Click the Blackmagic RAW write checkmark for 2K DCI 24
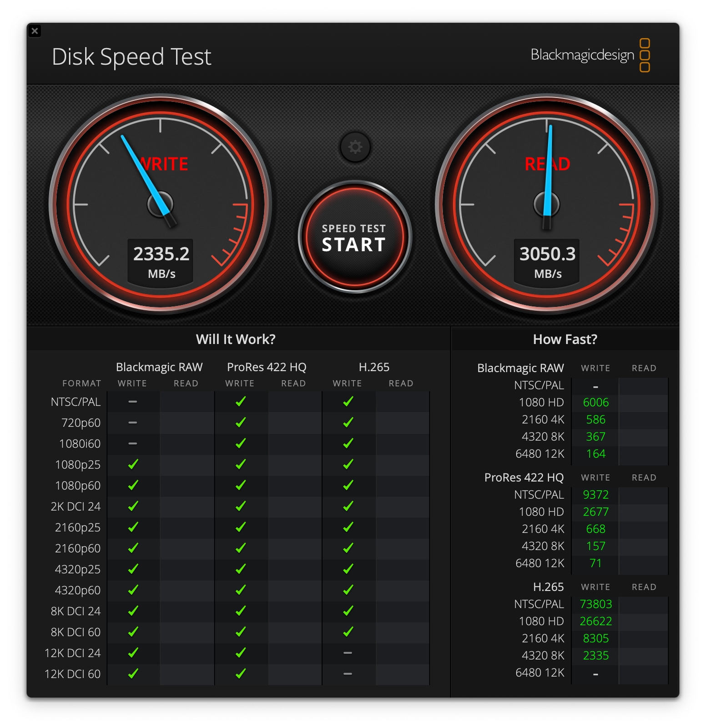Image resolution: width=706 pixels, height=728 pixels. tap(133, 506)
